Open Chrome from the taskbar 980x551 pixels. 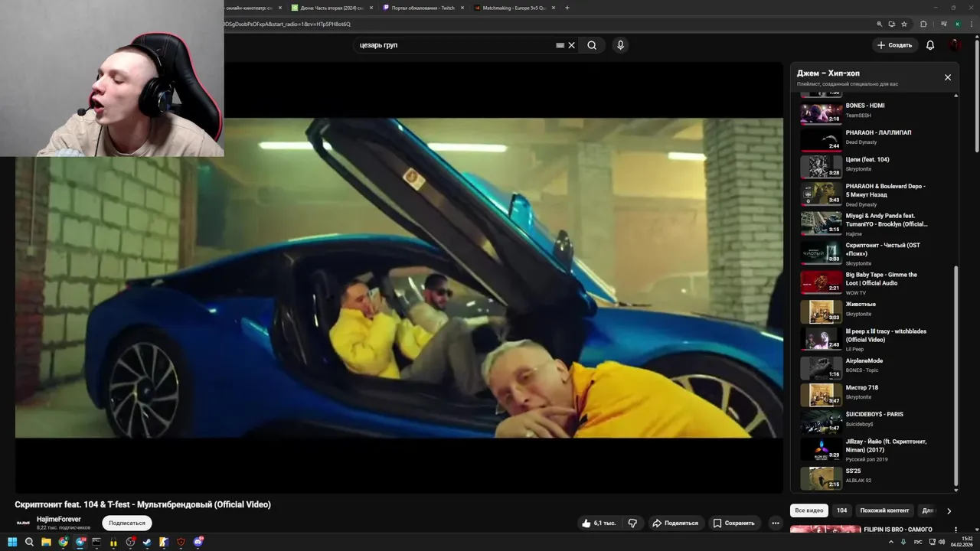(63, 542)
